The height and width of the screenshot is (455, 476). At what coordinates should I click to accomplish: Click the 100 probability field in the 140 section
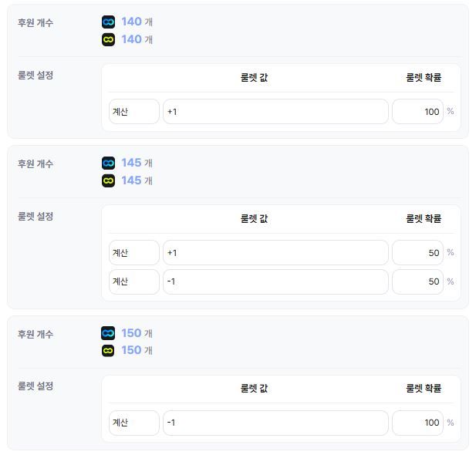pyautogui.click(x=417, y=112)
